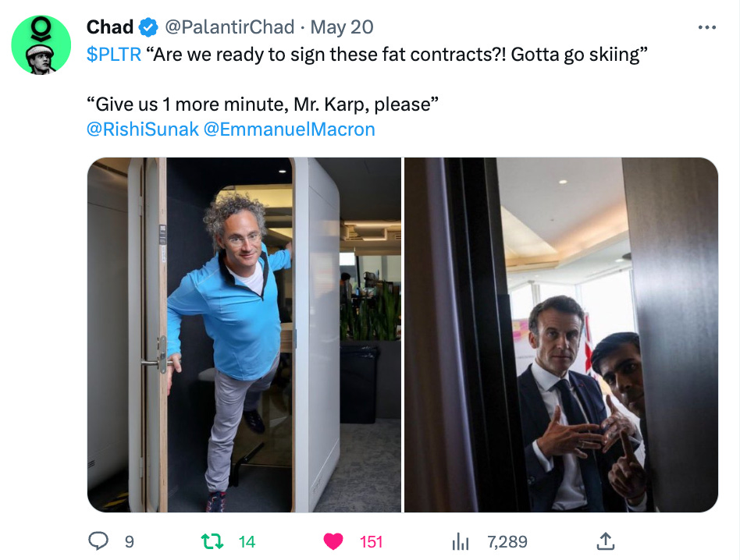Click the share upload arrow icon
740x560 pixels.
point(606,541)
